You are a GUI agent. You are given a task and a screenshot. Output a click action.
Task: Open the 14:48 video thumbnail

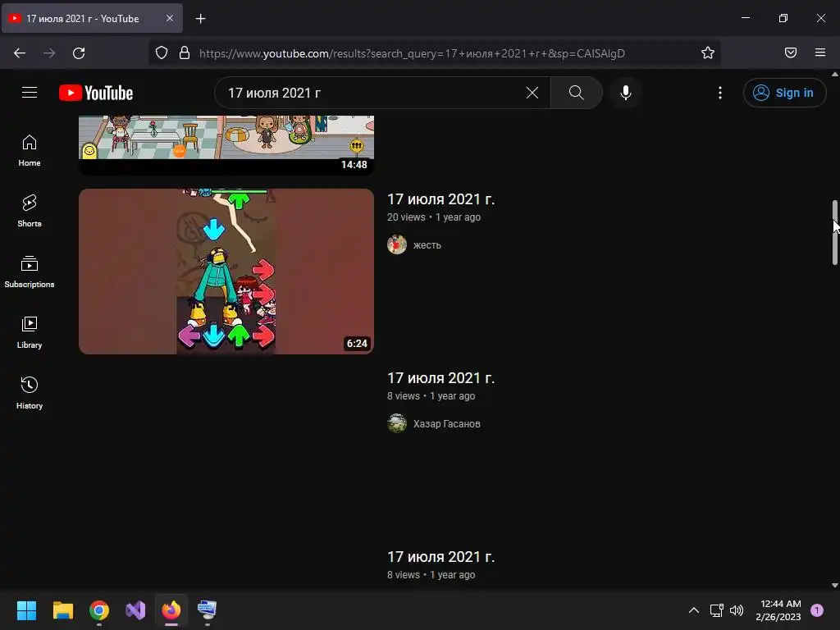pyautogui.click(x=226, y=144)
